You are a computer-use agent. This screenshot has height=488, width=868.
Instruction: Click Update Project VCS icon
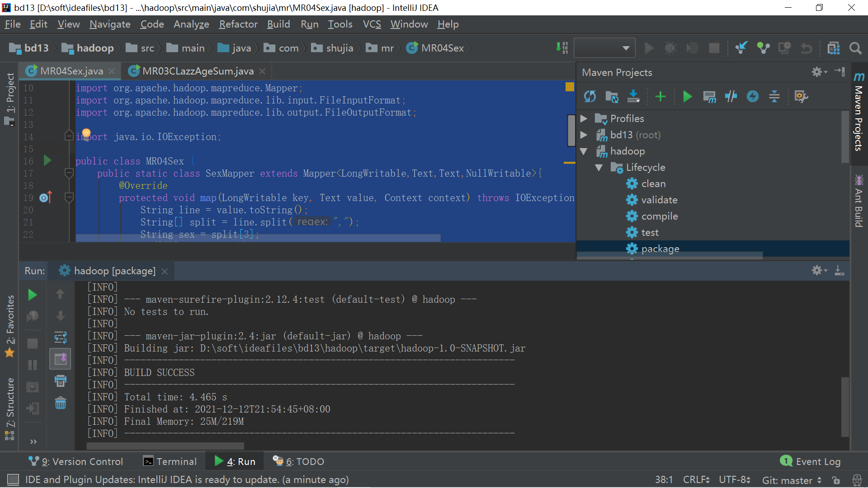click(x=741, y=48)
